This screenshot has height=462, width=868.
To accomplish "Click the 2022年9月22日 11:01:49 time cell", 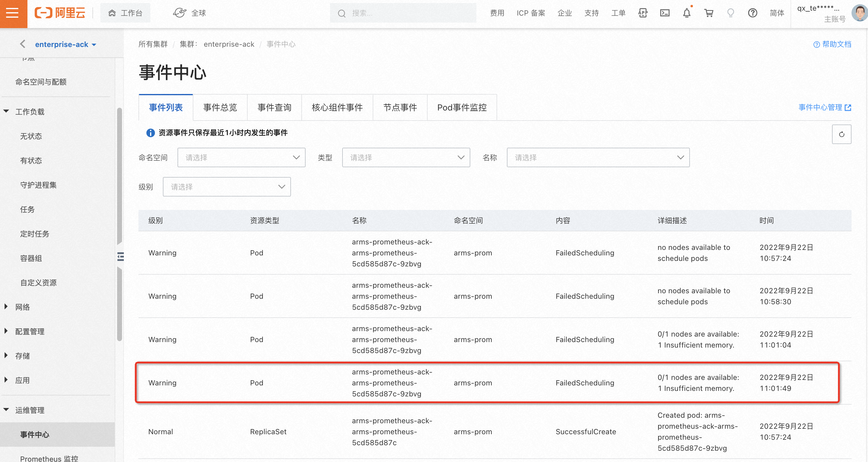I will click(787, 383).
